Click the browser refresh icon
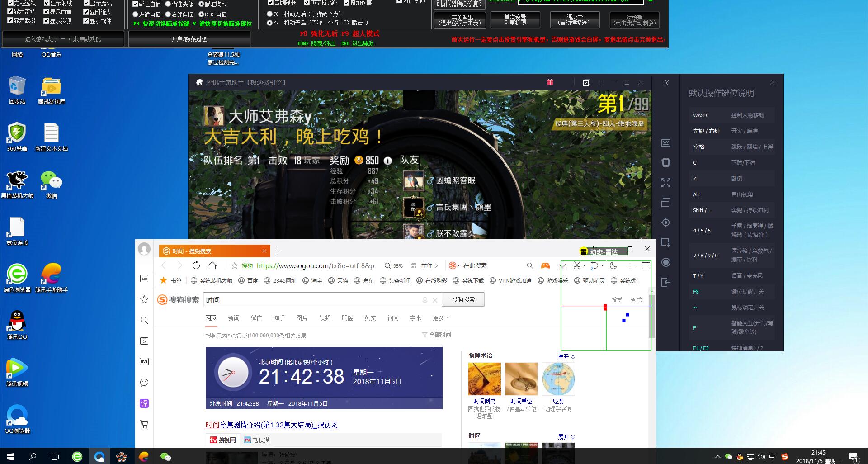The image size is (868, 464). [x=196, y=265]
